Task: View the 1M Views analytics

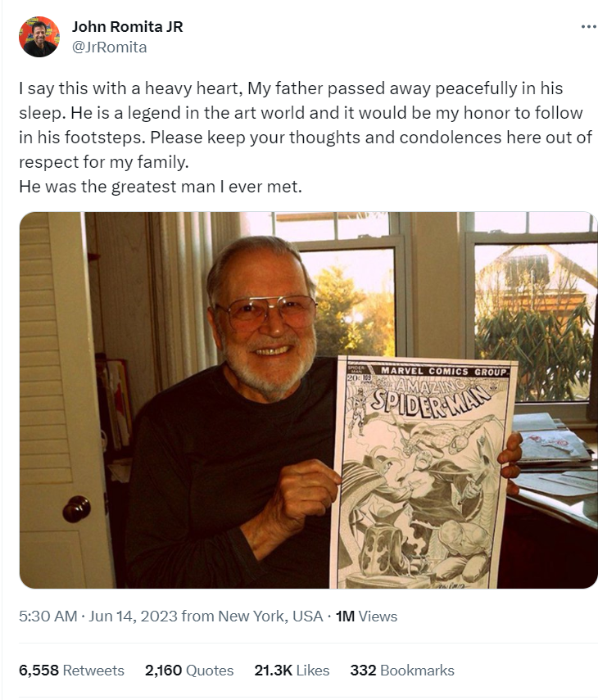Action: (366, 616)
